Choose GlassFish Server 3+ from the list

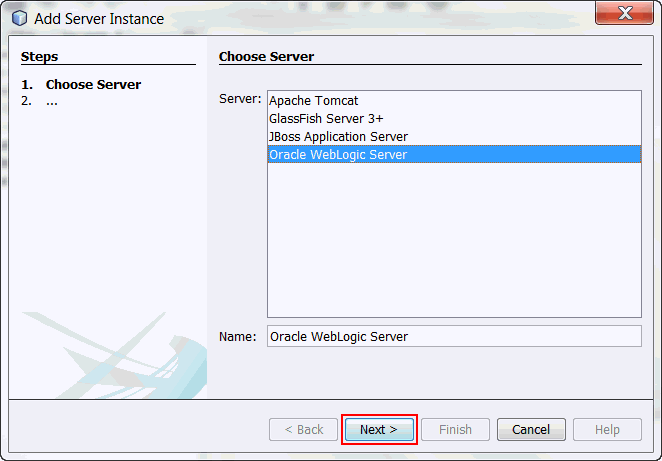tap(454, 119)
